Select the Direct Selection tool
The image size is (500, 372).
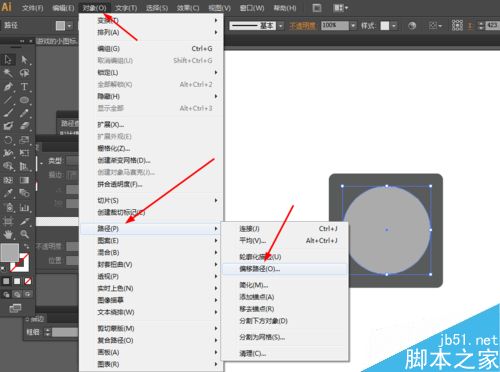click(24, 60)
